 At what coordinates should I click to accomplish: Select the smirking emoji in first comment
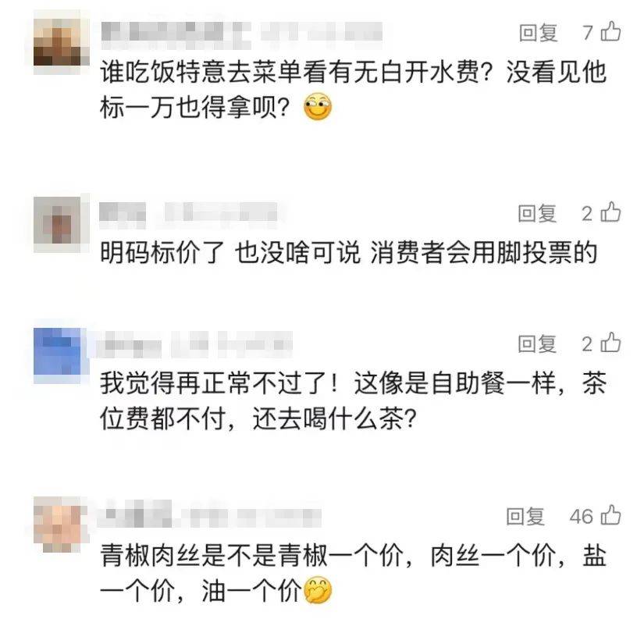click(318, 108)
